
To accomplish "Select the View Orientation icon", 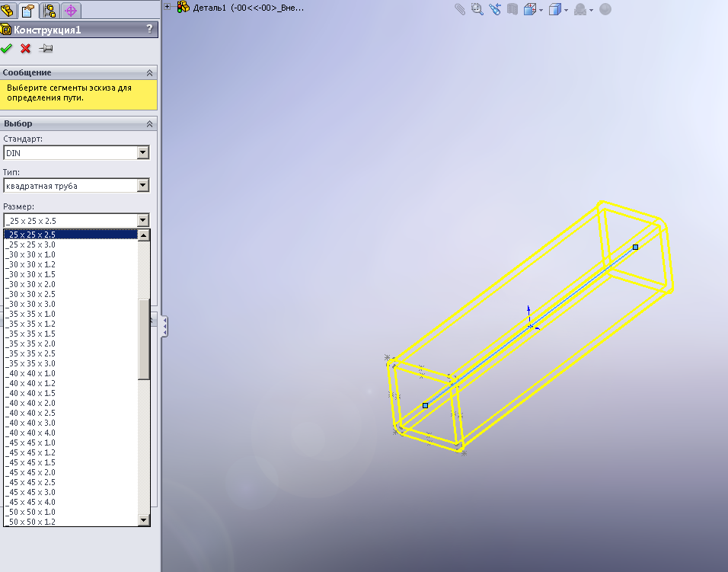I will pyautogui.click(x=530, y=9).
